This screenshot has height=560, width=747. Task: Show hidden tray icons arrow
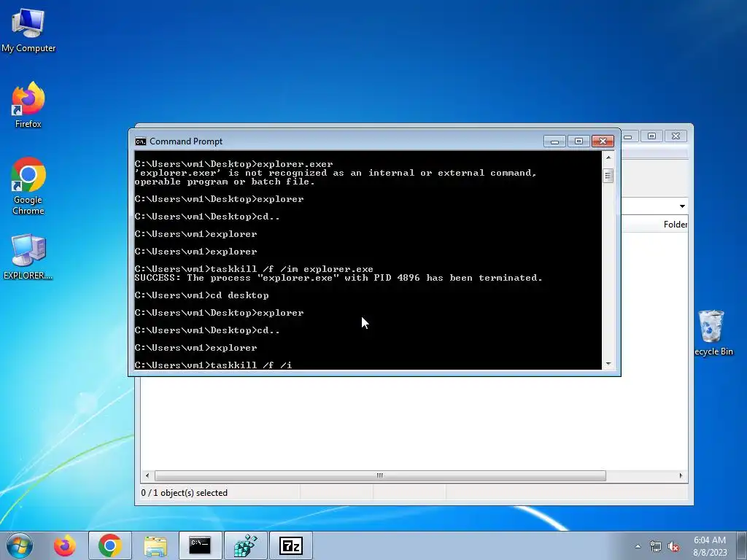coord(638,546)
